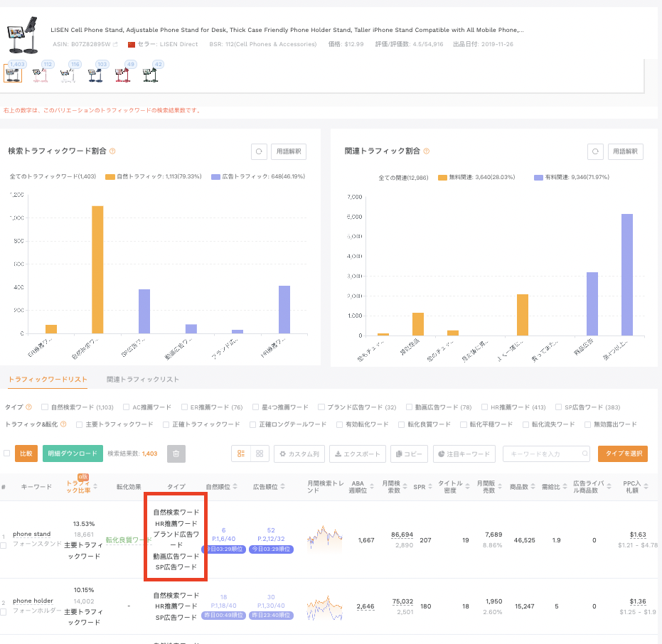Toggle the 有料関連 legend swatch
662x644 pixels.
pos(538,178)
